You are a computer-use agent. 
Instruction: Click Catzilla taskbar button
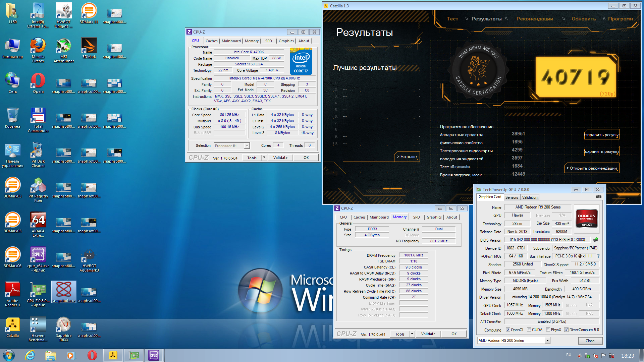pos(113,355)
